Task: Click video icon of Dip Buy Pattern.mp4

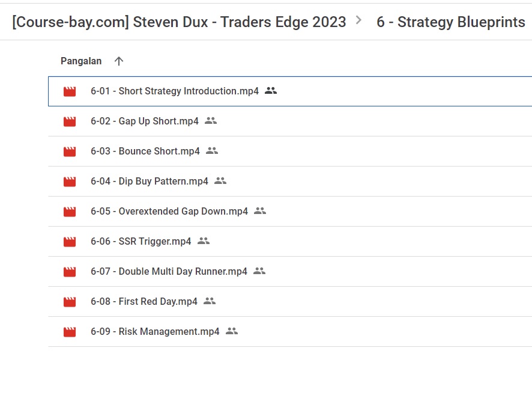Action: 70,182
